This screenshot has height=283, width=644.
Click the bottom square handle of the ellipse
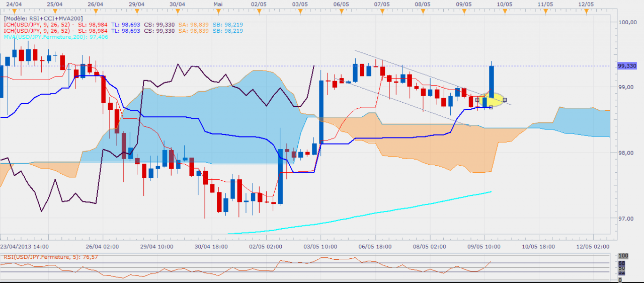(491, 107)
